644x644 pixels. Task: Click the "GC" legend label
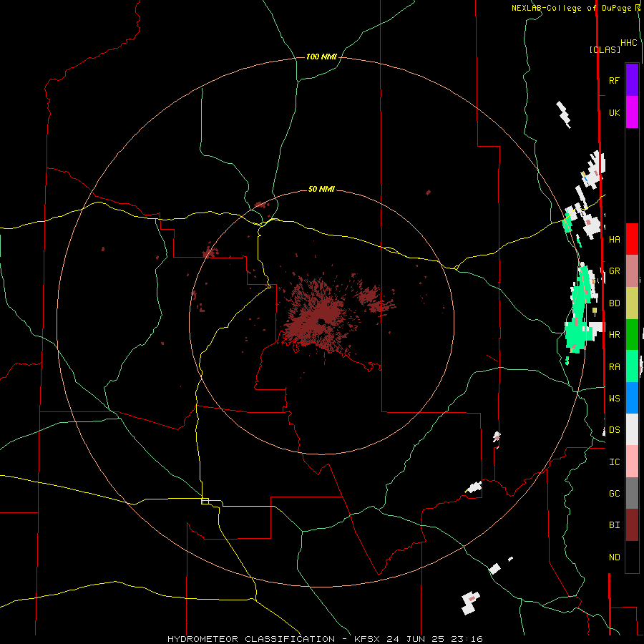[614, 493]
